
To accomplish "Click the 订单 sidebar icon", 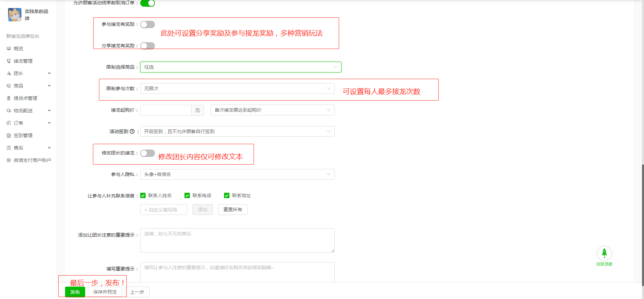I will (x=9, y=123).
